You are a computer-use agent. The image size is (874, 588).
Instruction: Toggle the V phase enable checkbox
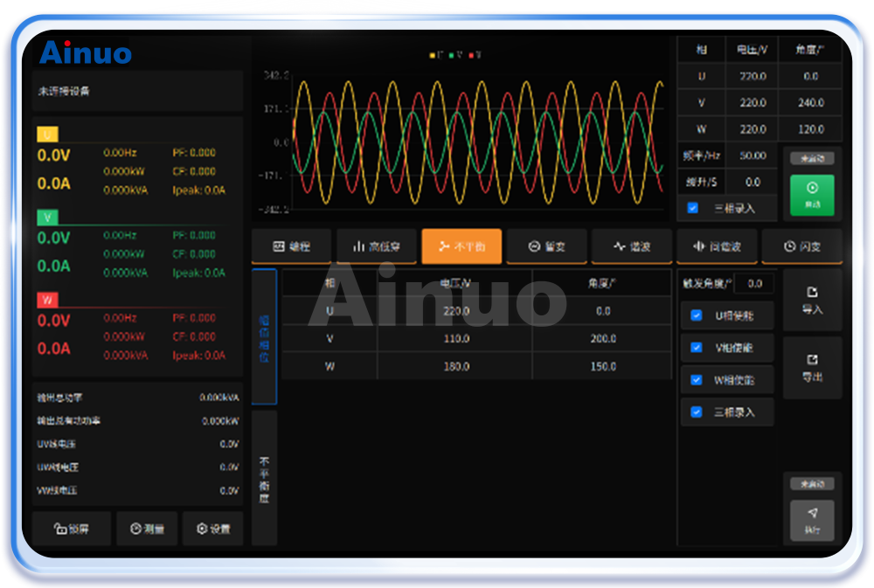tap(697, 348)
